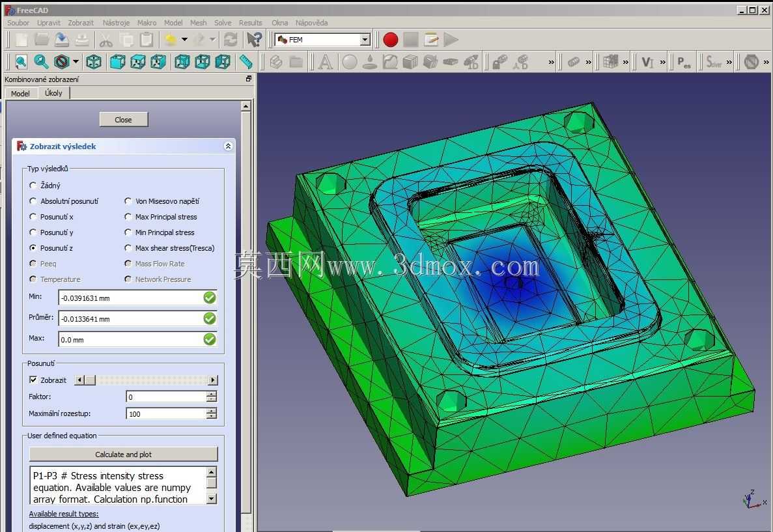The width and height of the screenshot is (773, 532).
Task: Select Posunutí y radio button
Action: [51, 232]
